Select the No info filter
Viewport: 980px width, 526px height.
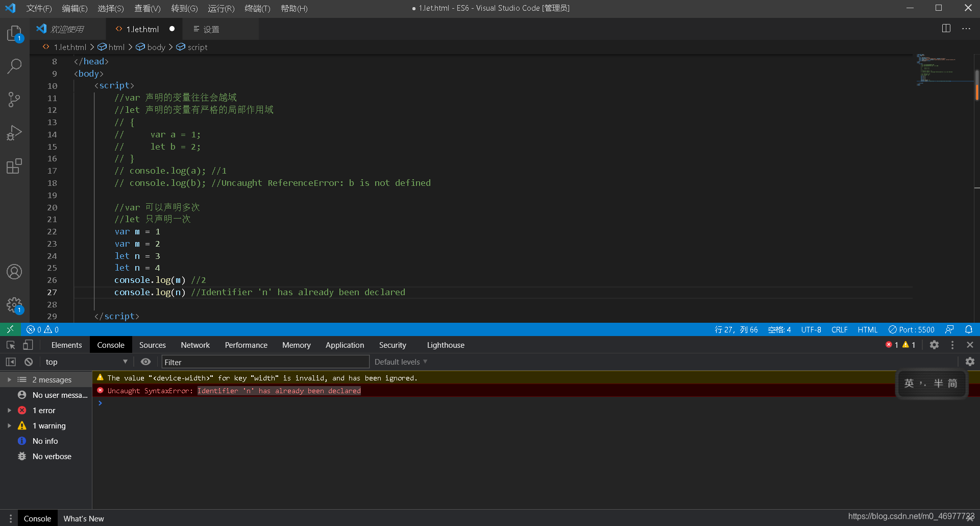[38, 441]
